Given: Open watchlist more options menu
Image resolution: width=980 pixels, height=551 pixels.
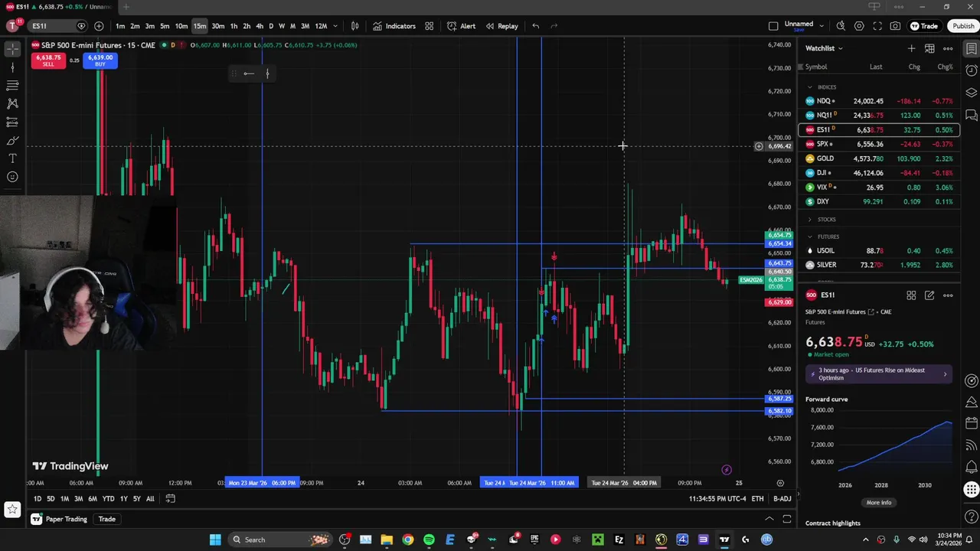Looking at the screenshot, I should pos(948,48).
